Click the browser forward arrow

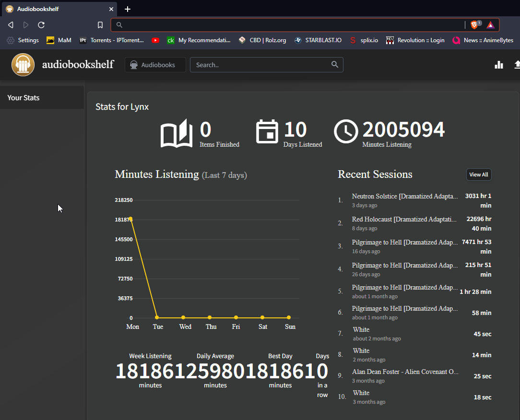(x=25, y=25)
